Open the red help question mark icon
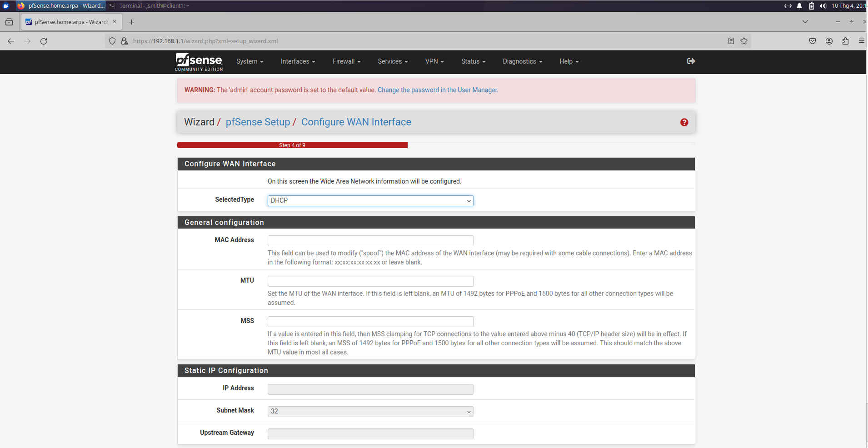 click(x=684, y=122)
